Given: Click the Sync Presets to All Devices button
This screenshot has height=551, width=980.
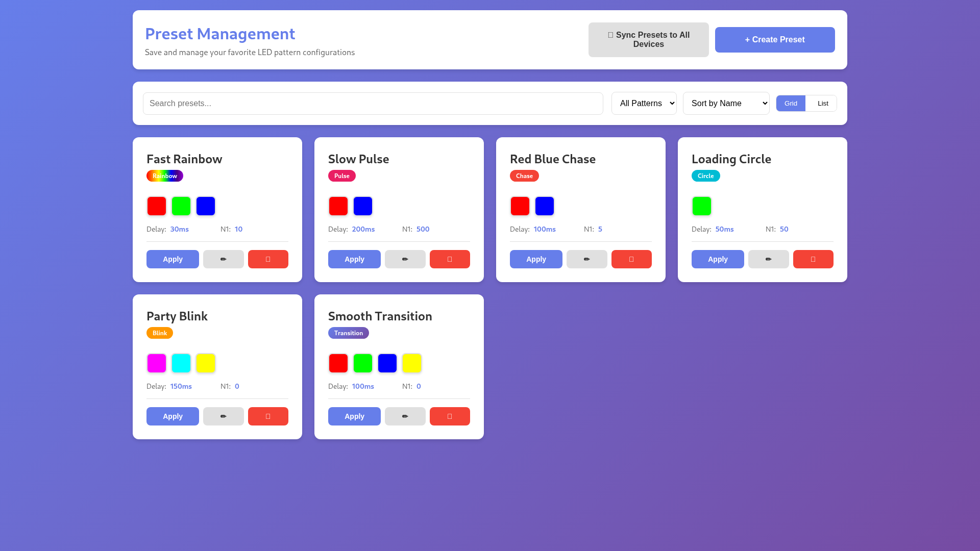Looking at the screenshot, I should point(648,40).
